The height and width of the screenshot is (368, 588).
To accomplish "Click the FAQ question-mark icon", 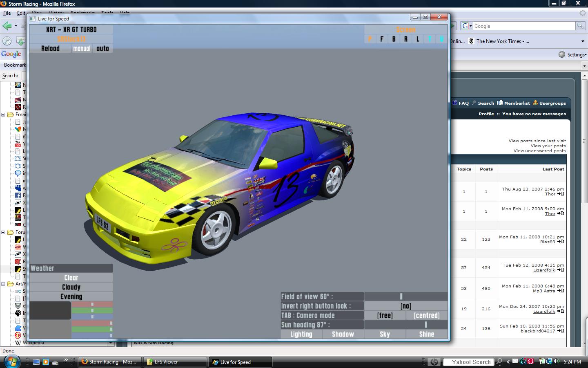I will [454, 103].
